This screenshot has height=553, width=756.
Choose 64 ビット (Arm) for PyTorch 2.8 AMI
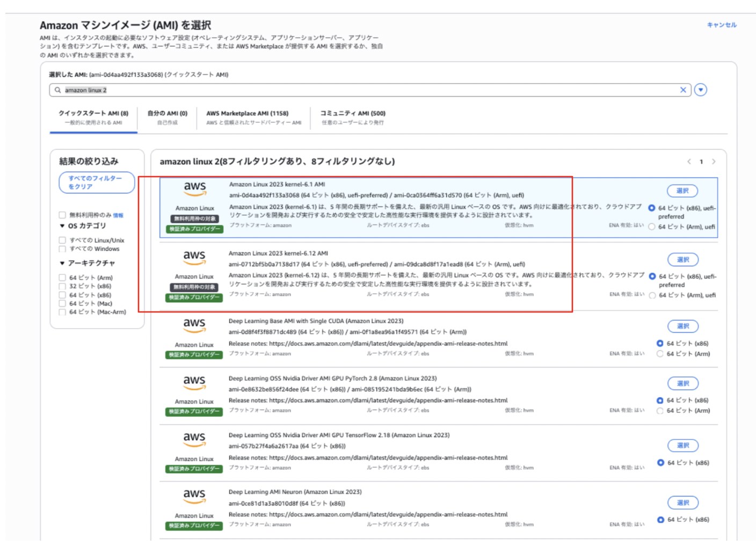(x=660, y=411)
